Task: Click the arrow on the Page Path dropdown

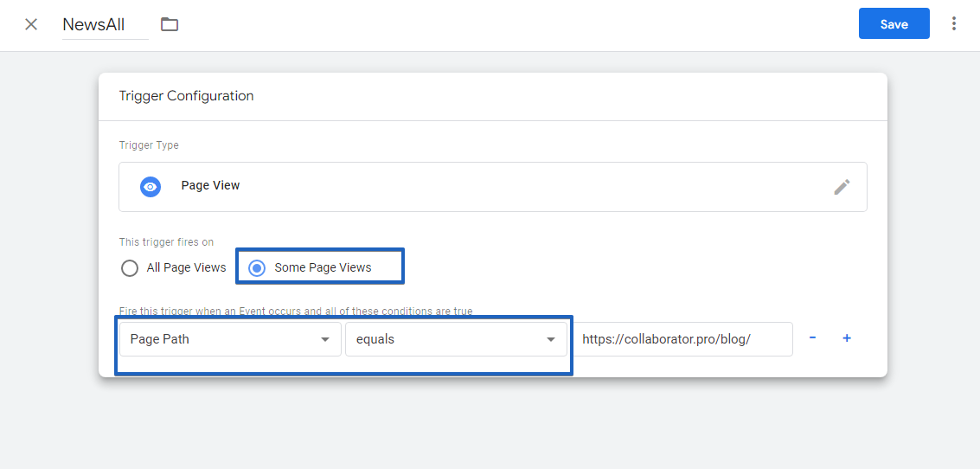Action: tap(325, 340)
